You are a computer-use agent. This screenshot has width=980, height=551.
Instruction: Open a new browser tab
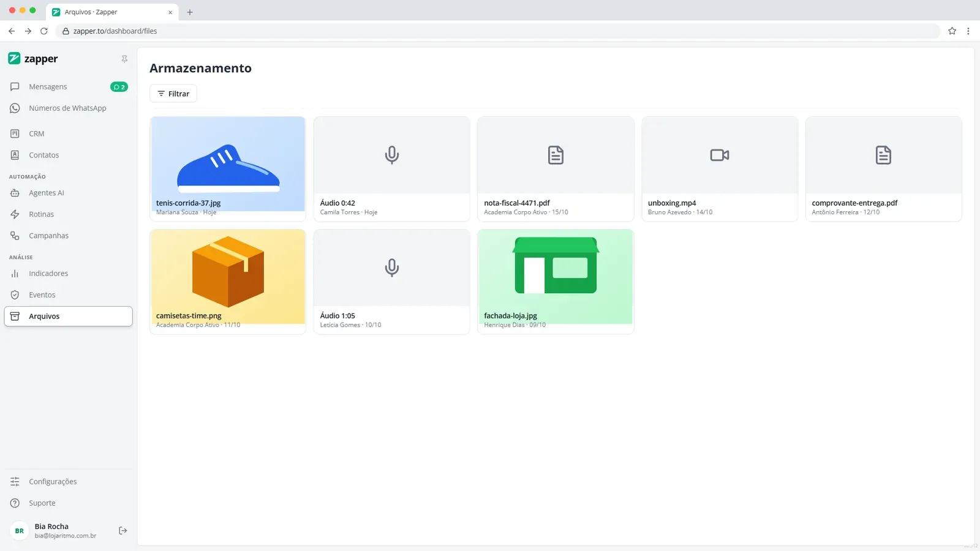tap(190, 12)
